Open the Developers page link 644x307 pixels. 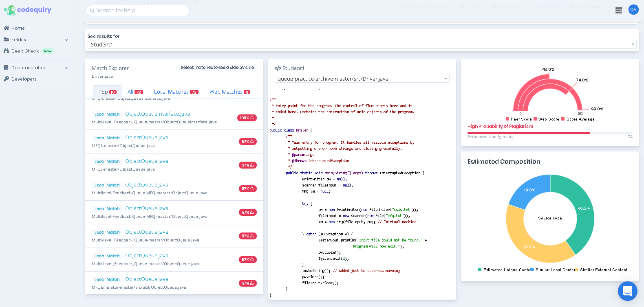click(24, 79)
